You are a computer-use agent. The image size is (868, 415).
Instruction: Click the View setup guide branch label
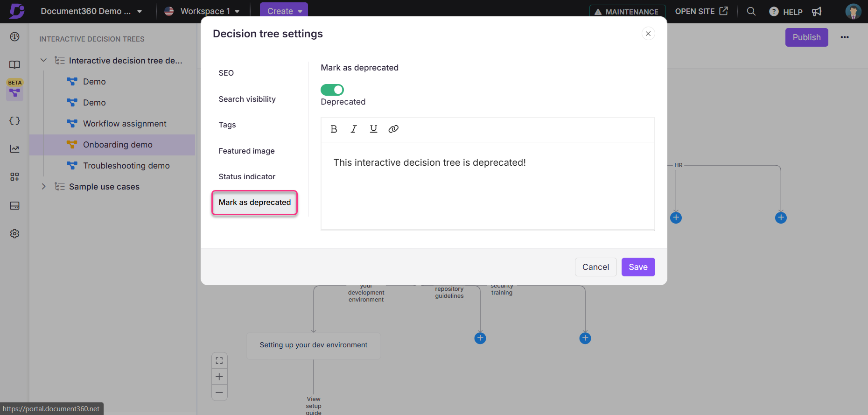314,406
